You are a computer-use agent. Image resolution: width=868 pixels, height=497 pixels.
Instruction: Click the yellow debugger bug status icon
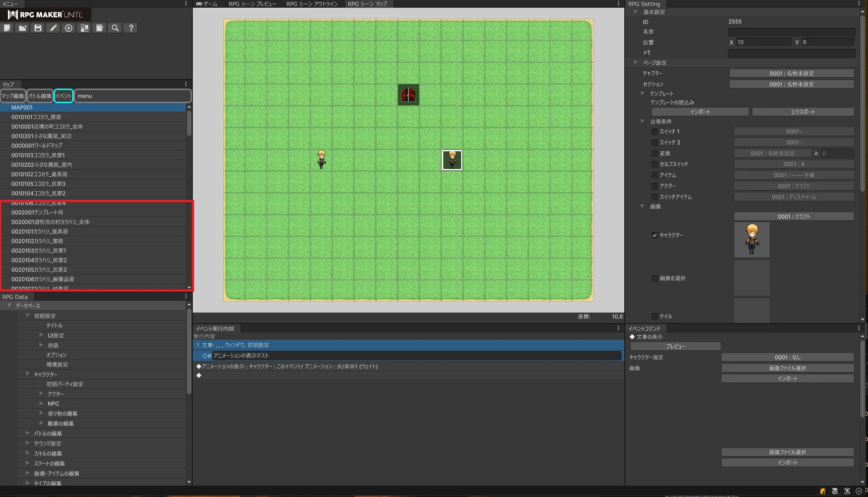[x=823, y=491]
